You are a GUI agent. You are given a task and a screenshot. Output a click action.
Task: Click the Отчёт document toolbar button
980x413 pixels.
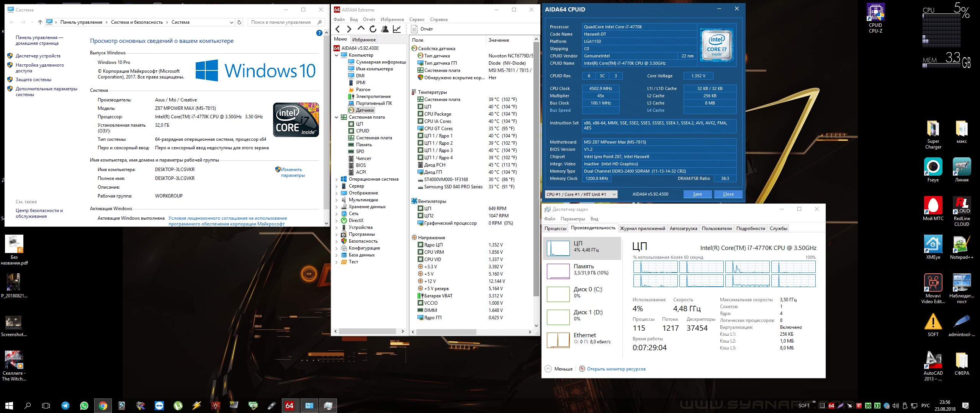(x=422, y=29)
